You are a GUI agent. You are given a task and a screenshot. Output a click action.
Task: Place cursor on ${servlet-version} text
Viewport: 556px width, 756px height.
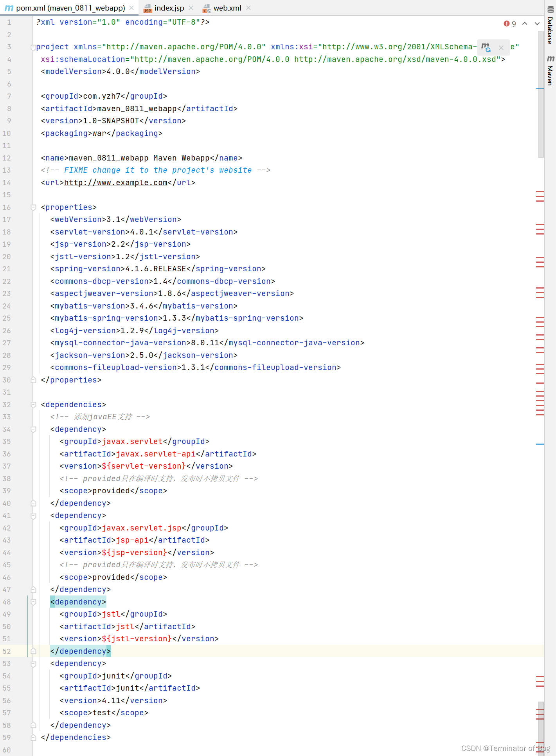144,466
